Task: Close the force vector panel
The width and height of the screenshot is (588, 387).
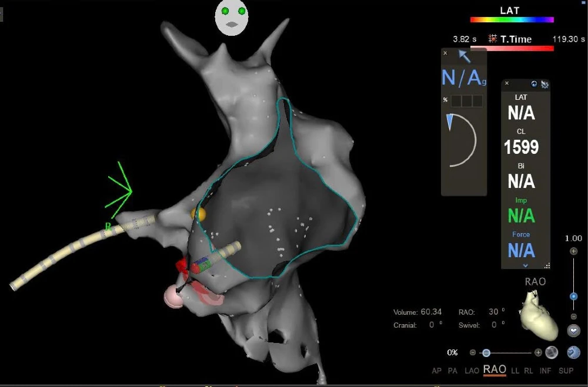Action: [x=445, y=53]
